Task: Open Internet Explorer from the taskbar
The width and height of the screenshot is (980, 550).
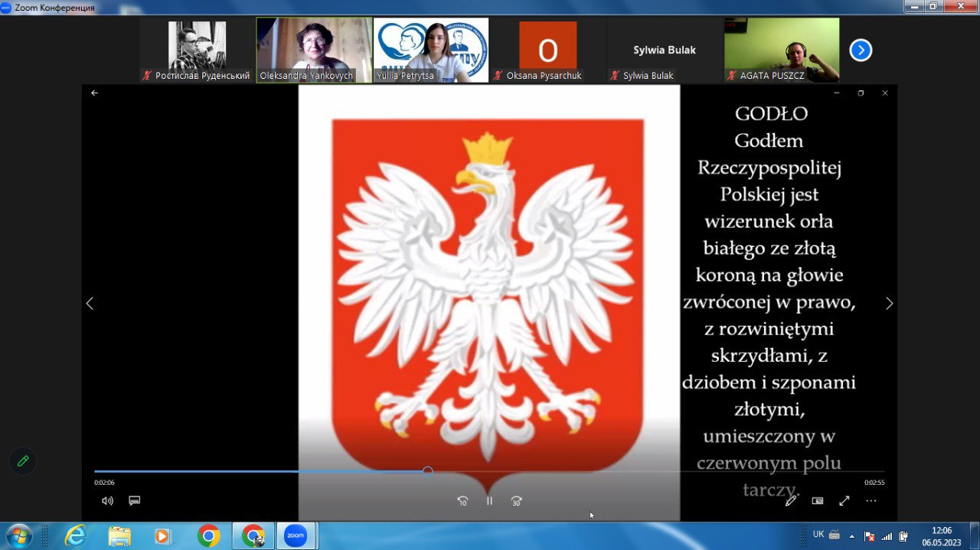Action: (75, 535)
